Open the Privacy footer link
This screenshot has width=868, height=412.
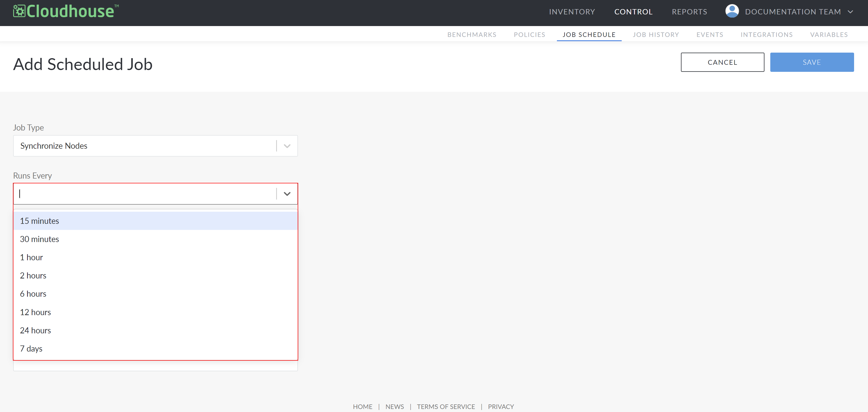coord(501,407)
